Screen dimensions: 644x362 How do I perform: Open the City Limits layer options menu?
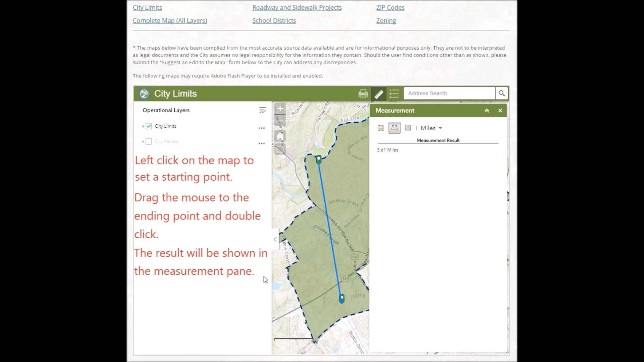[x=262, y=128]
